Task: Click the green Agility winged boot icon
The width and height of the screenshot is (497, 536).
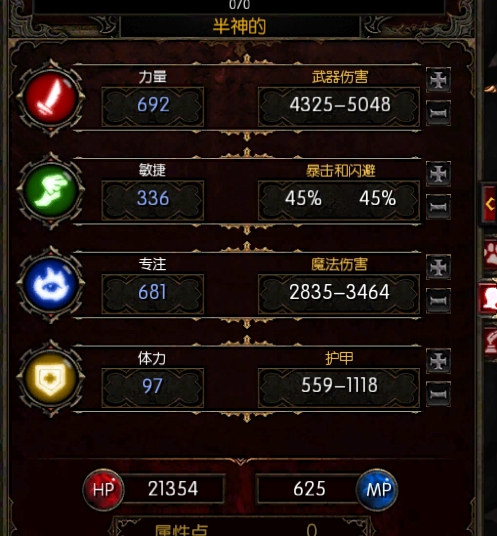Action: click(51, 191)
